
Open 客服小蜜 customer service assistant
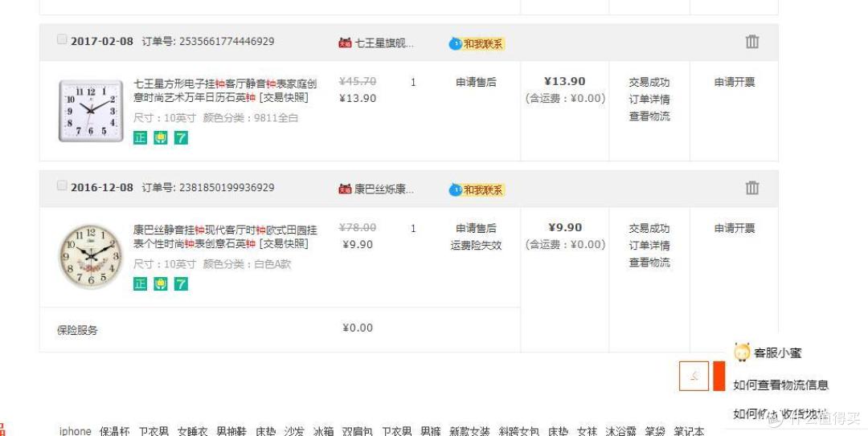coord(768,352)
